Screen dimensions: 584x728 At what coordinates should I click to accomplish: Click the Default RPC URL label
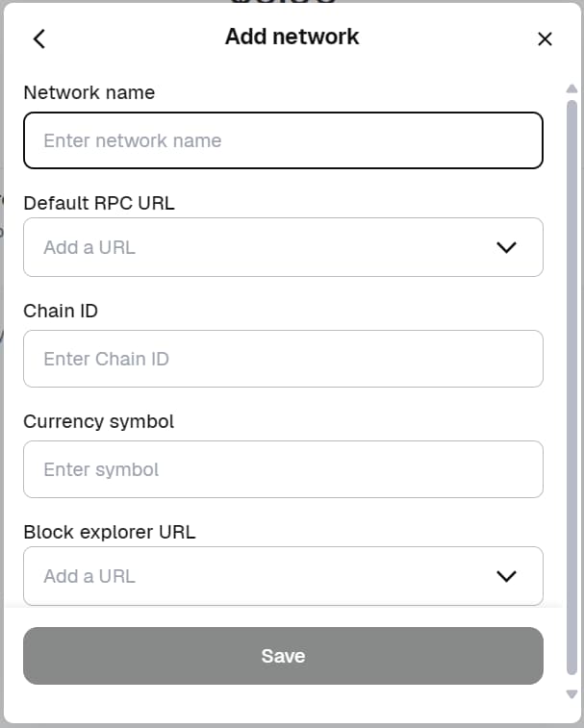(99, 203)
